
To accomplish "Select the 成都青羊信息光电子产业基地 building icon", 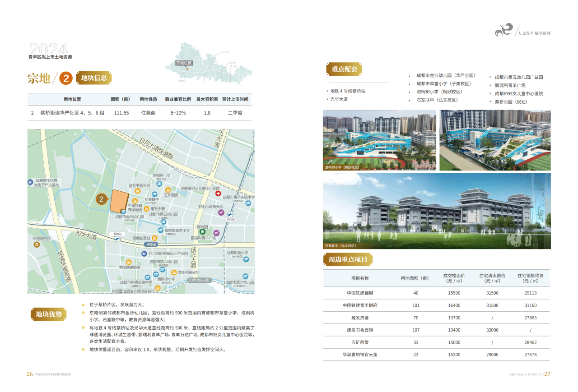I will click(30, 182).
